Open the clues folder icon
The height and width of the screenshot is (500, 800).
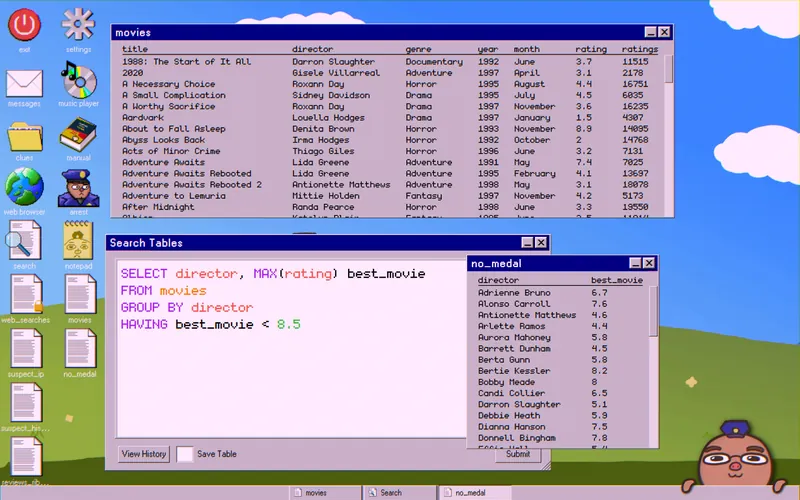24,137
